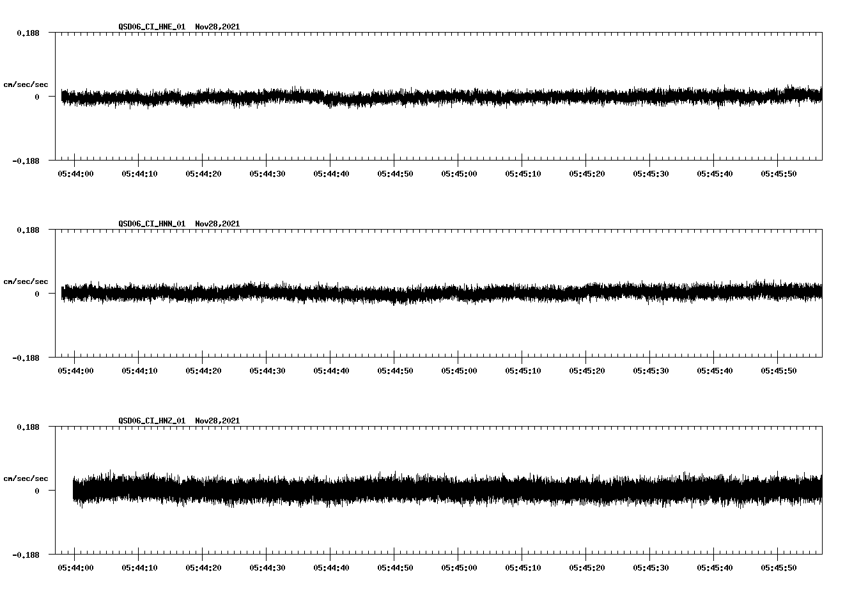Image resolution: width=868 pixels, height=591 pixels.
Task: Pick the 05:44:50 time label under HNZ plot
Action: [395, 568]
